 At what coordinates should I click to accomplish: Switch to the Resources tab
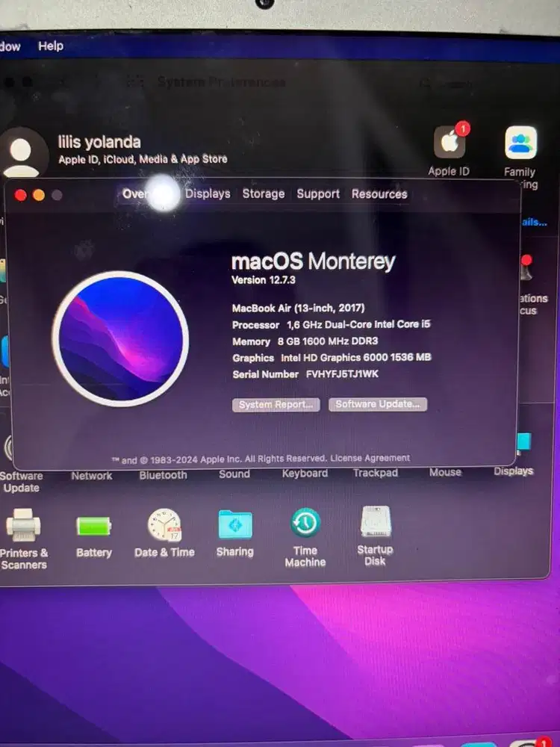(379, 193)
